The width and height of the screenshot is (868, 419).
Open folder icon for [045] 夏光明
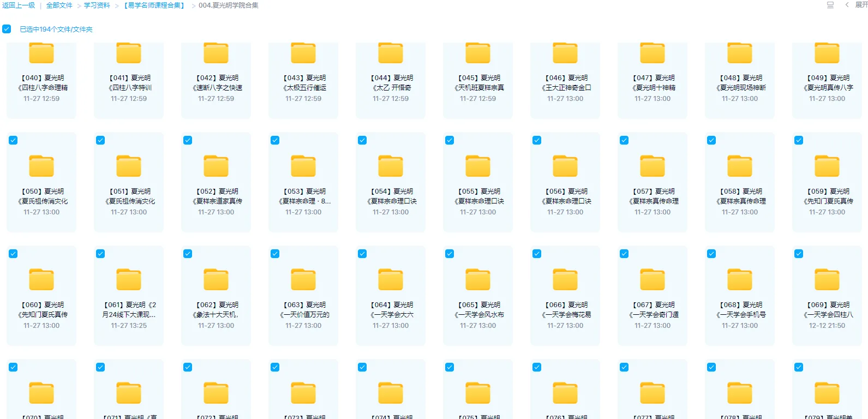coord(478,53)
